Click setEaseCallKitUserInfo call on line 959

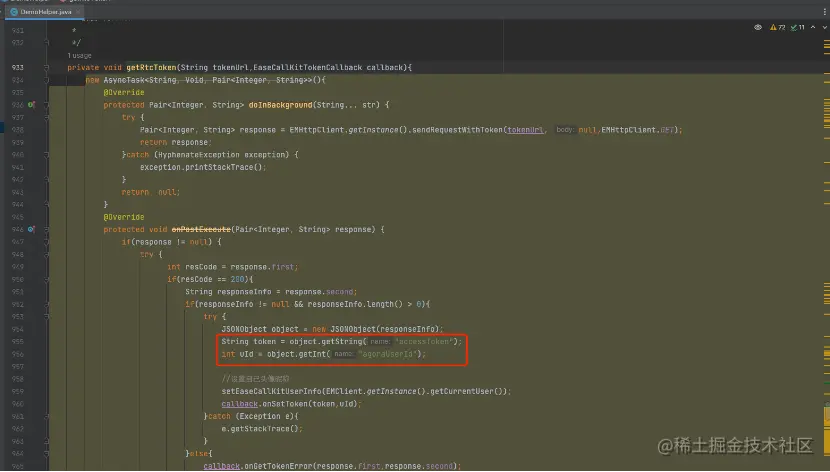(x=272, y=392)
